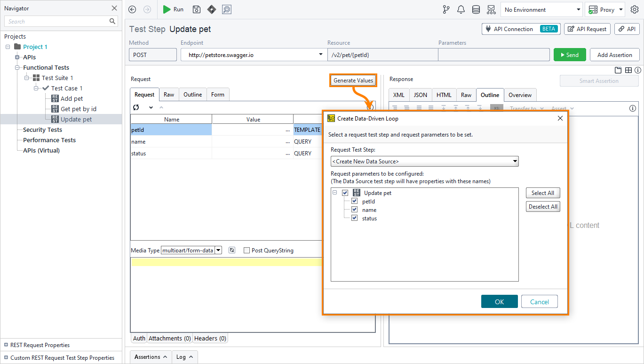
Task: Click OK in the Create Data-Driven Loop dialog
Action: pos(499,301)
